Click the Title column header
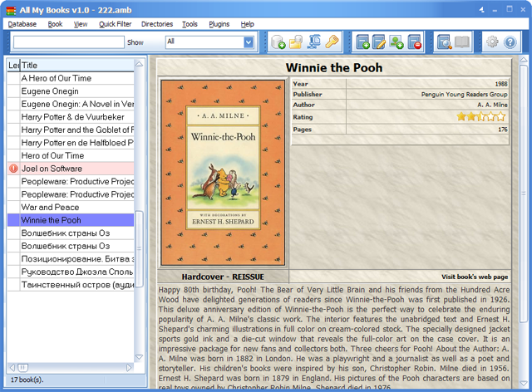This screenshot has height=392, width=532. click(77, 65)
